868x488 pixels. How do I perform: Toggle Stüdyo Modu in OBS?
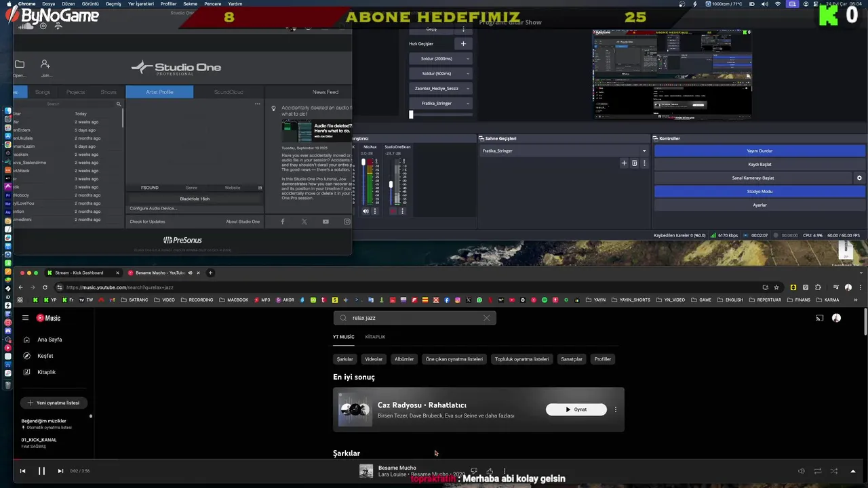point(759,191)
